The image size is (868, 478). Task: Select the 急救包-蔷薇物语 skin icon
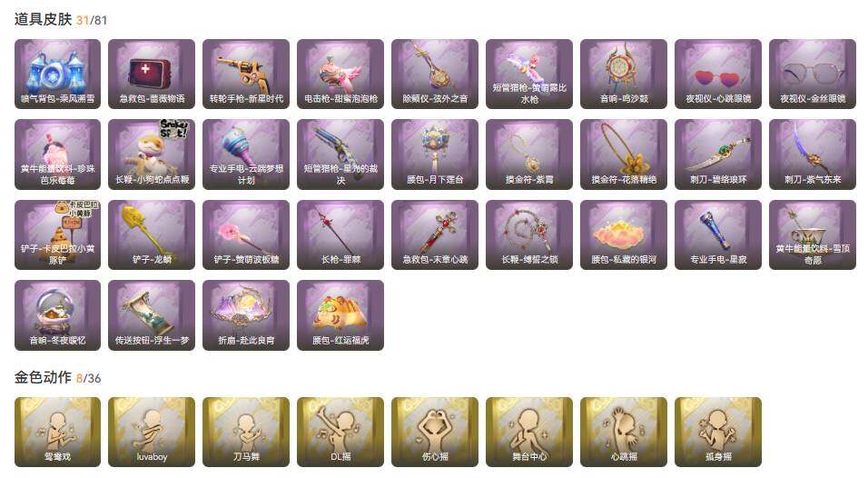(152, 74)
